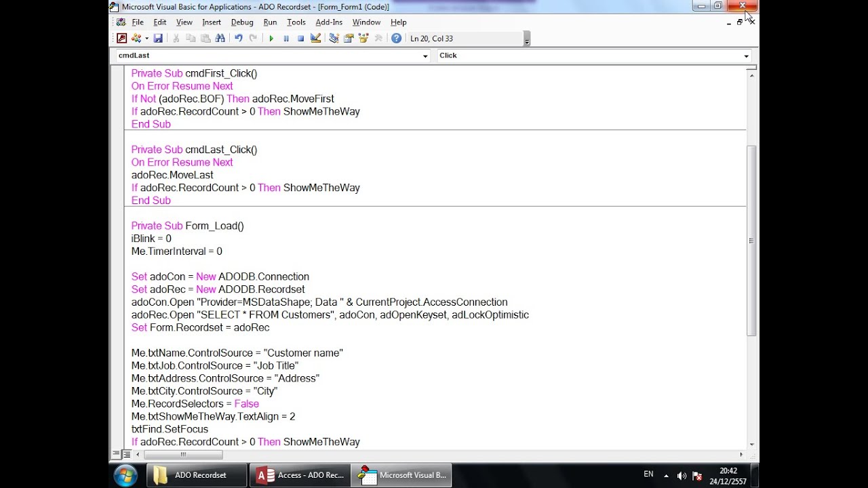Click the line 'Set Form.Recordset = adoRec'
This screenshot has height=488, width=868.
point(200,327)
